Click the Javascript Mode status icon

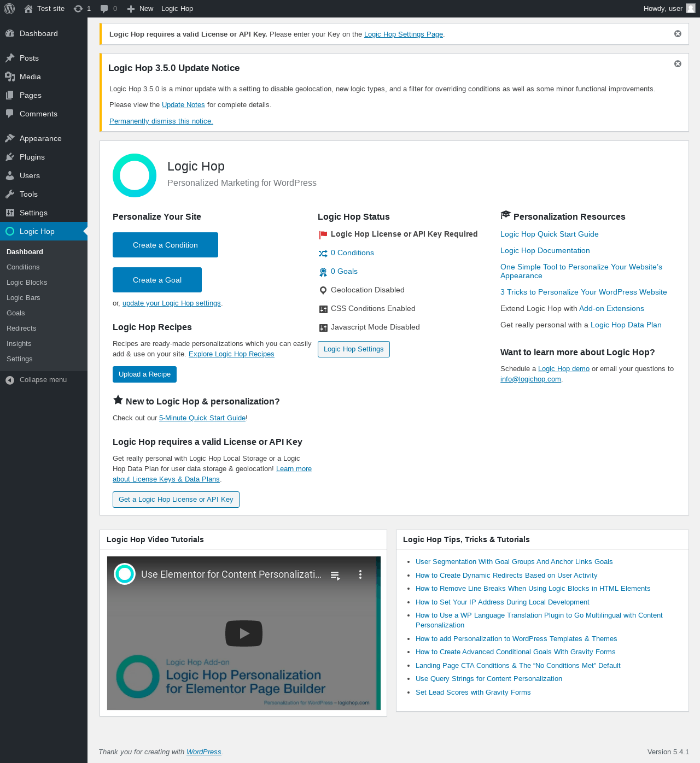coord(323,327)
